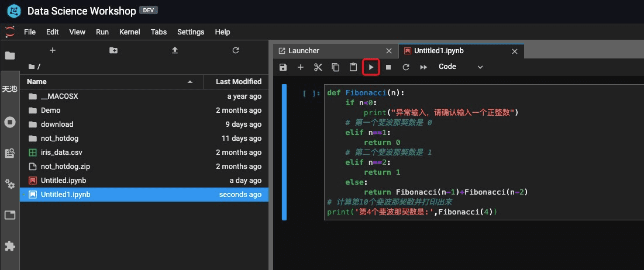Open the property inspector gears icon
The image size is (644, 270).
[9, 184]
